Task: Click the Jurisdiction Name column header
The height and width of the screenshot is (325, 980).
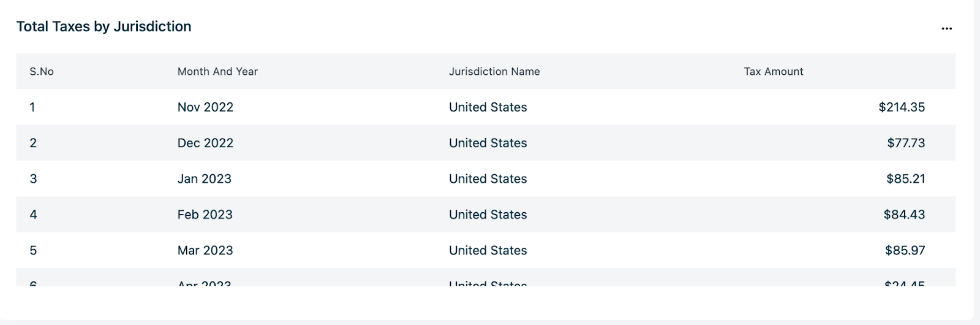Action: 494,72
